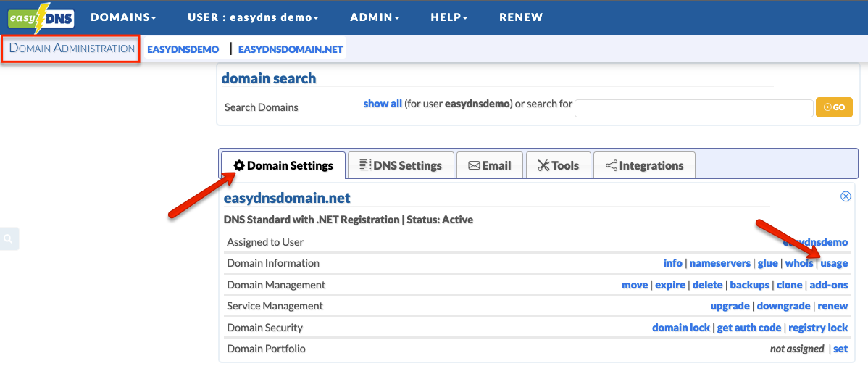Click the expire link
Image resolution: width=868 pixels, height=374 pixels.
coord(670,285)
